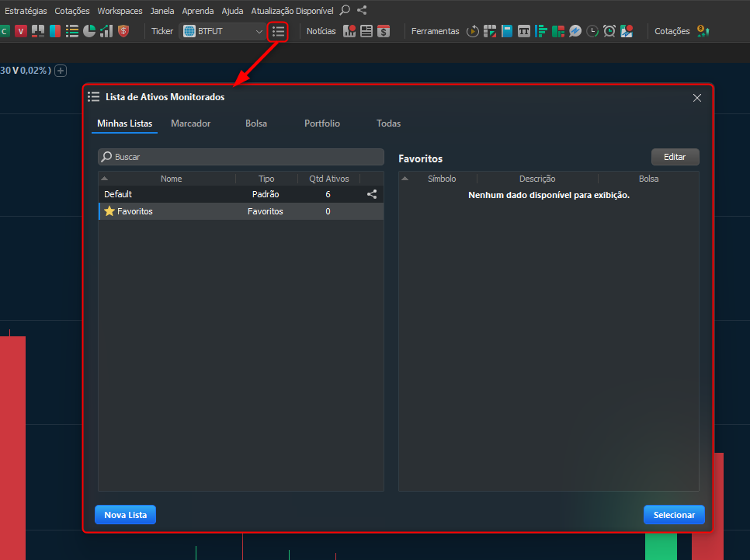This screenshot has height=560, width=750.
Task: Click the red V icon in the toolbar
Action: [20, 32]
